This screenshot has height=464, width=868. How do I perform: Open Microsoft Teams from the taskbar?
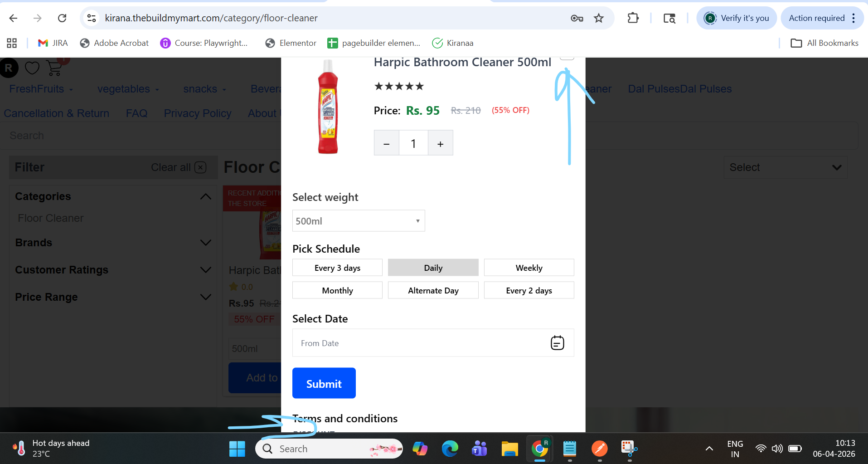tap(480, 449)
